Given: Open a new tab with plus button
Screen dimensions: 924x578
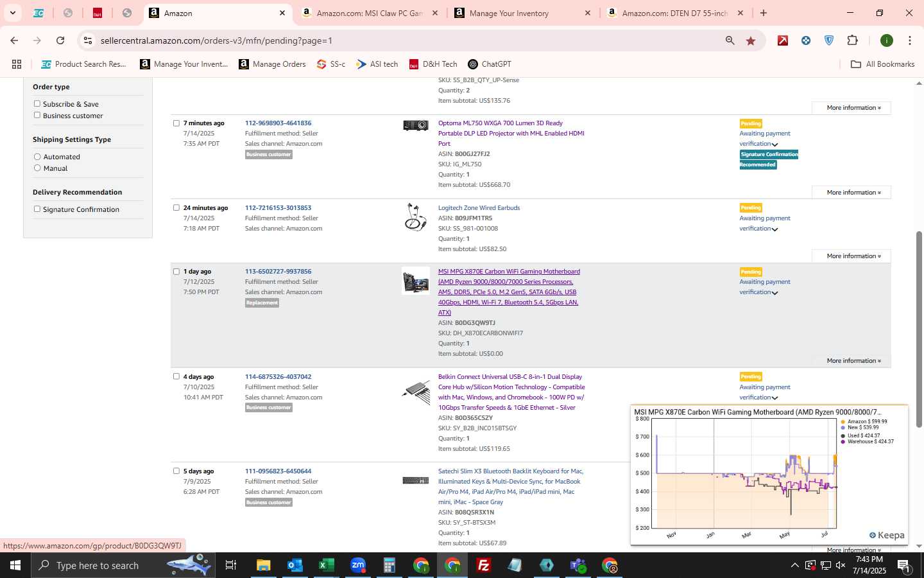Looking at the screenshot, I should pyautogui.click(x=764, y=13).
